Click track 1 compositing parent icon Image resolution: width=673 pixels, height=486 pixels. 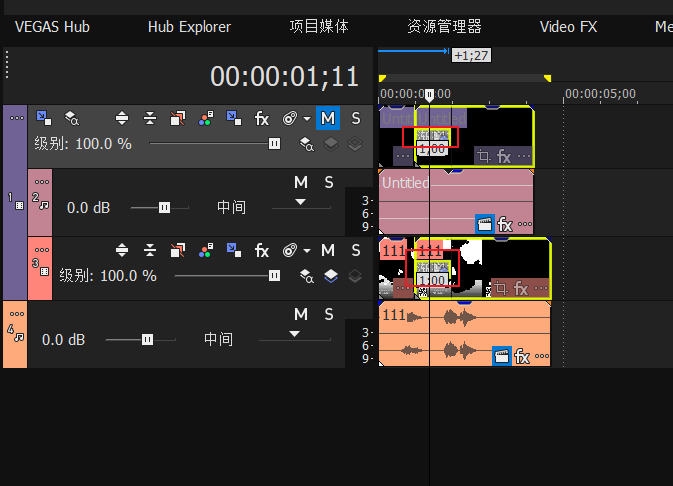pos(234,118)
